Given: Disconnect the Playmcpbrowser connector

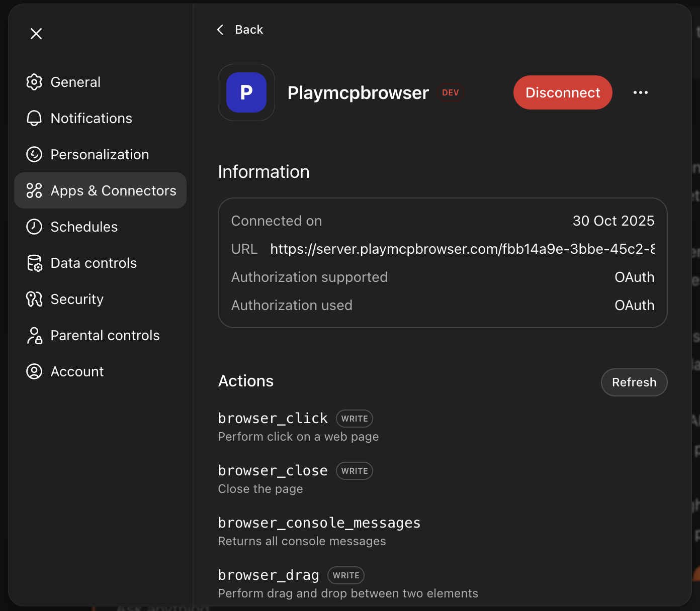Looking at the screenshot, I should point(562,92).
